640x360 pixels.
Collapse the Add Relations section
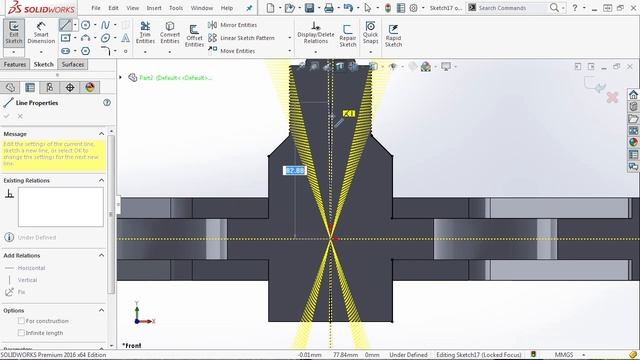(101, 255)
